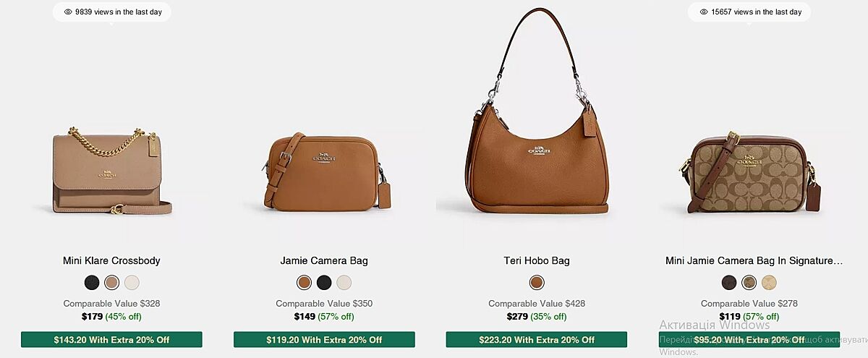Image resolution: width=868 pixels, height=358 pixels.
Task: Choose chalk white swatch for Jamie Camera Bag
Action: [x=344, y=283]
